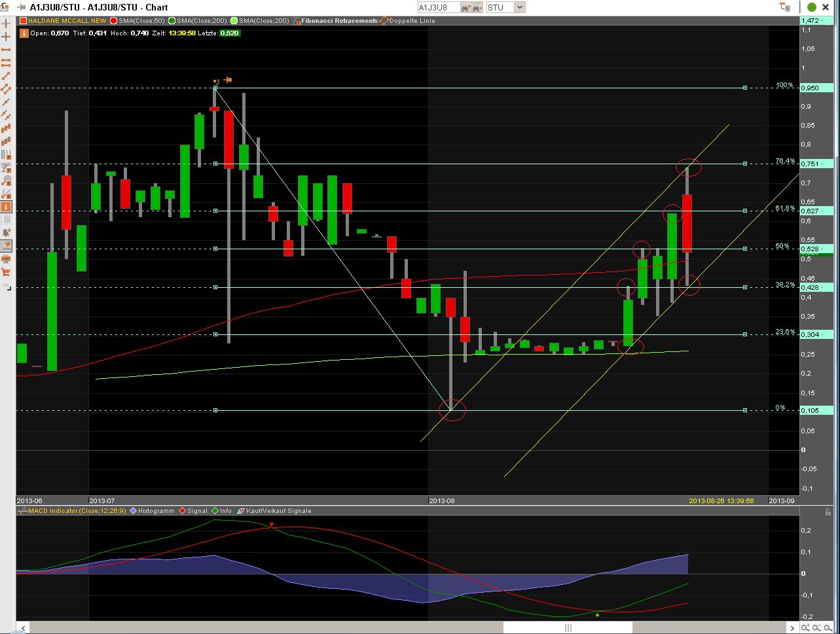Screen dimensions: 840x634
Task: Click the first zoom magnifier icon at bottom right
Action: pyautogui.click(x=806, y=628)
